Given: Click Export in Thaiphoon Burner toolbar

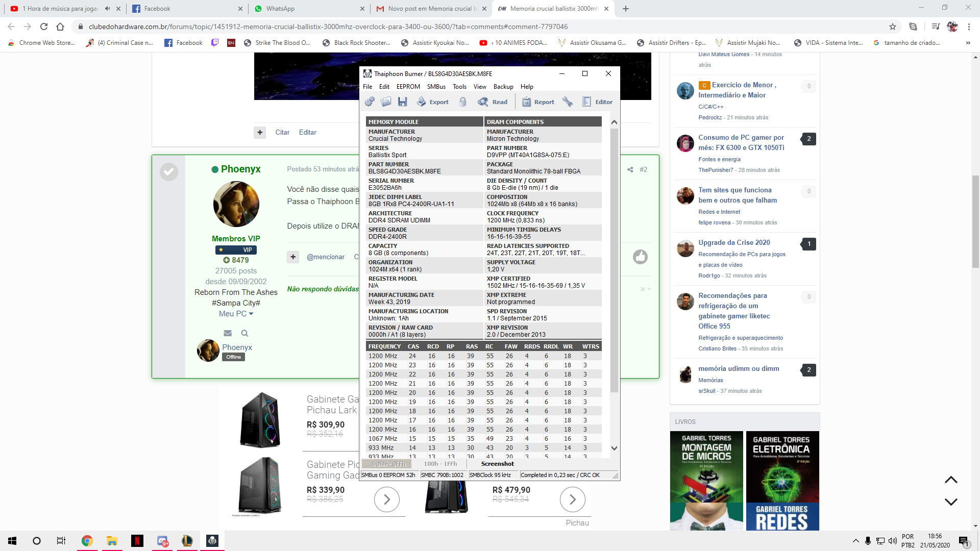Looking at the screenshot, I should [x=433, y=102].
